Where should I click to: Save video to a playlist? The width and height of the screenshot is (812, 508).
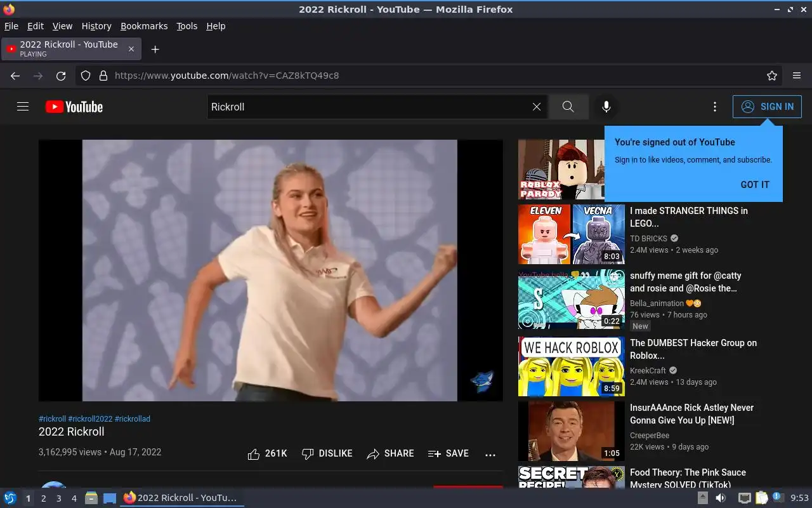pos(449,453)
